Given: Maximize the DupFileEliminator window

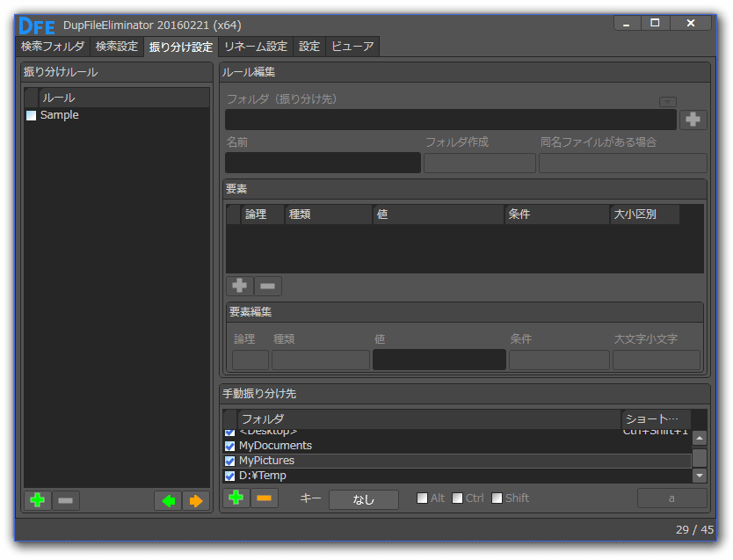Looking at the screenshot, I should (655, 24).
